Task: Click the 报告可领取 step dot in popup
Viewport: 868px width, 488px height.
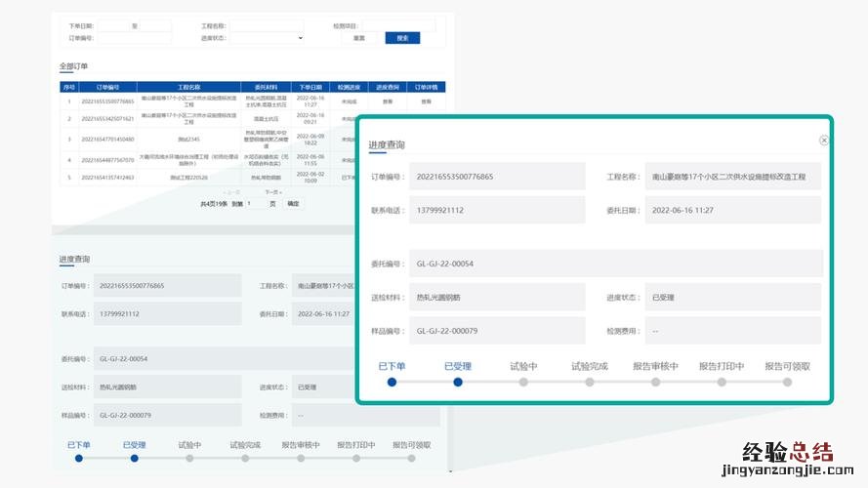Action: [787, 382]
